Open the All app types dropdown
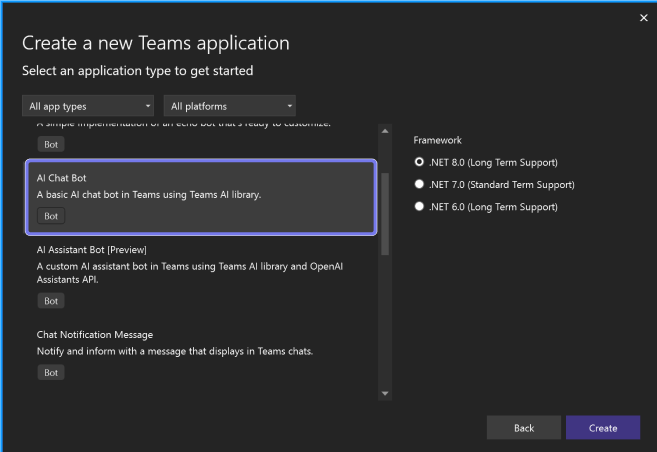 pyautogui.click(x=90, y=106)
